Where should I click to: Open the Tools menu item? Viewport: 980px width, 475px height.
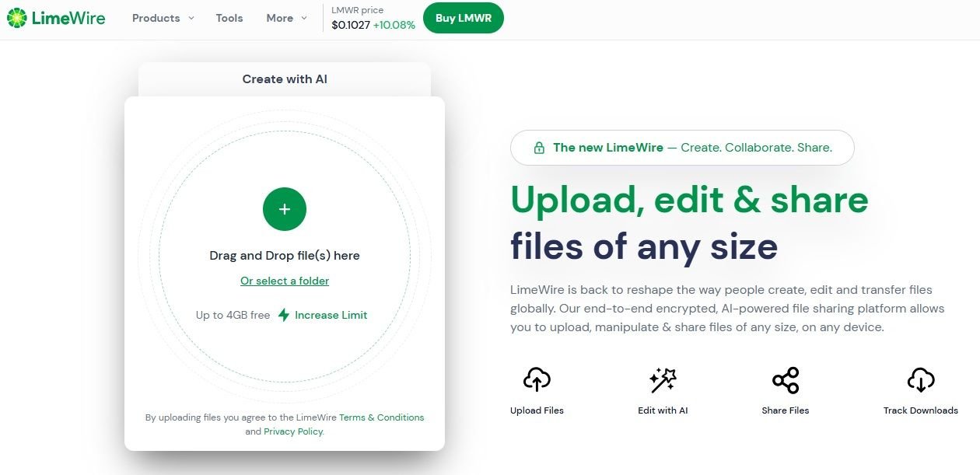229,18
